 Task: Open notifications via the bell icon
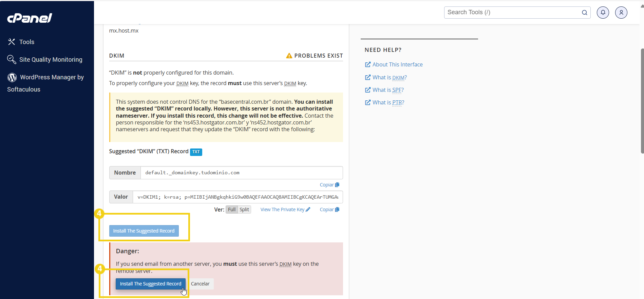tap(603, 13)
